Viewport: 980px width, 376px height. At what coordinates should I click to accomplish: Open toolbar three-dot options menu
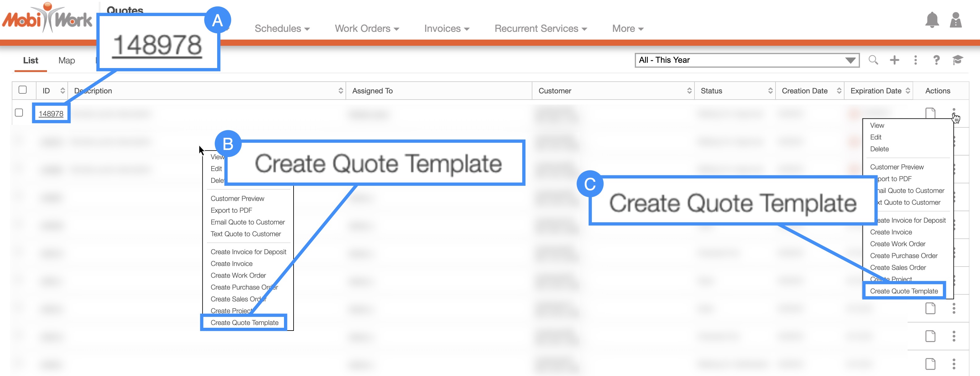coord(915,60)
